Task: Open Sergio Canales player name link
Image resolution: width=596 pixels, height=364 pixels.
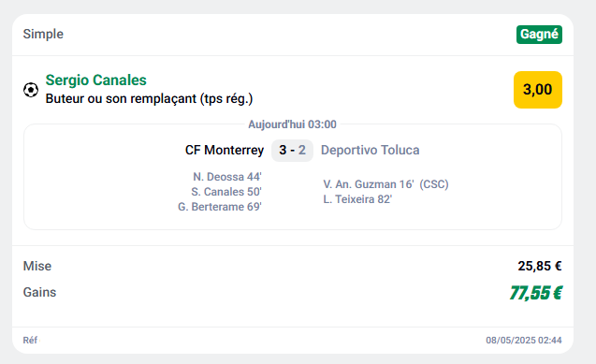Action: pyautogui.click(x=95, y=80)
